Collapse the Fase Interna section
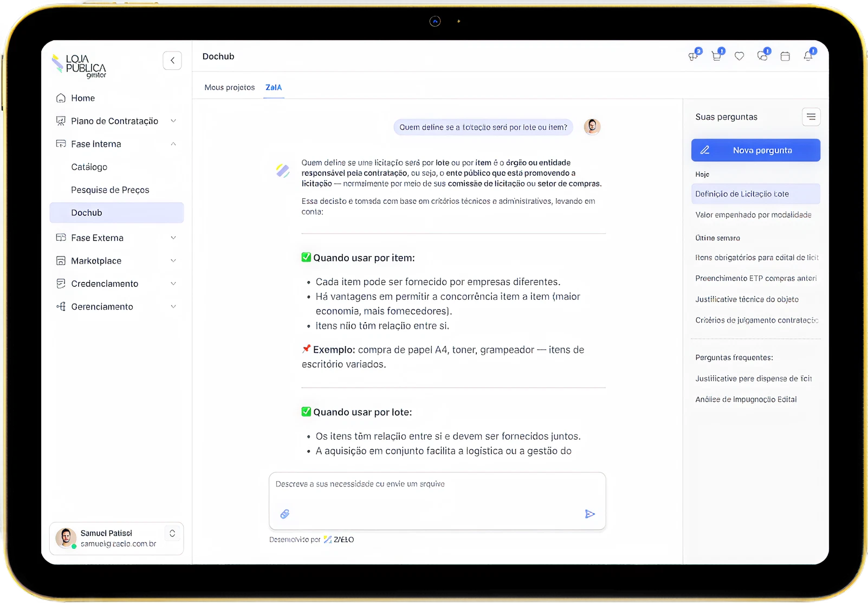 coord(173,144)
